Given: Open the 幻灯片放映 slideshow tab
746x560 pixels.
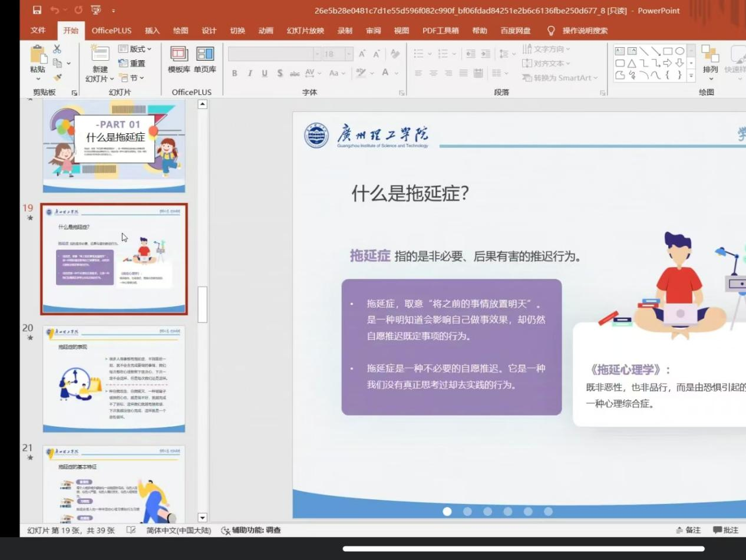Looking at the screenshot, I should pyautogui.click(x=305, y=31).
